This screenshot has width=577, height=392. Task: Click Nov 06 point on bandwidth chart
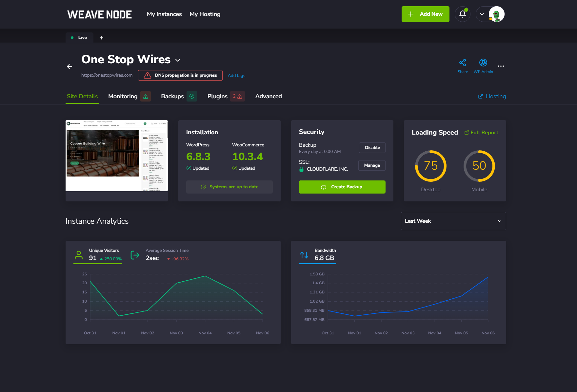click(488, 277)
